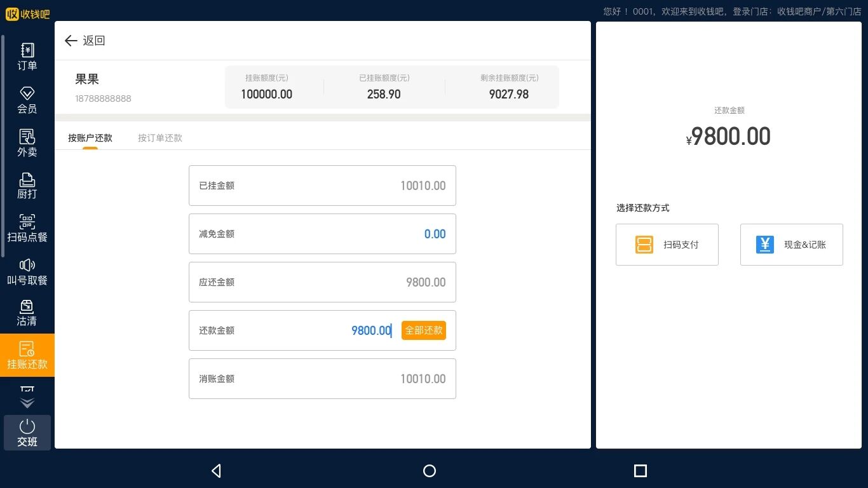Expand more sidebar items with double chevron
The width and height of the screenshot is (868, 488).
coord(27,403)
